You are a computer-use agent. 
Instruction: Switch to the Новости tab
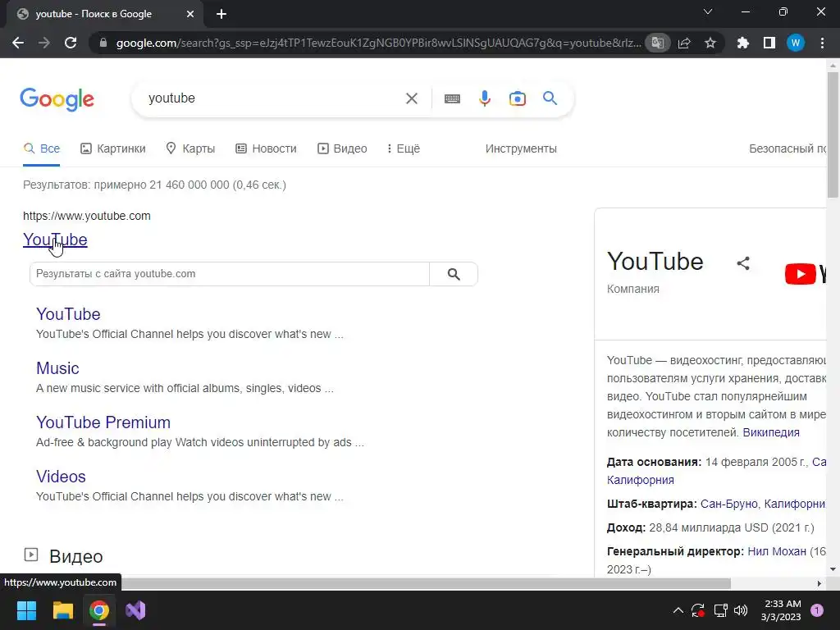click(x=266, y=148)
